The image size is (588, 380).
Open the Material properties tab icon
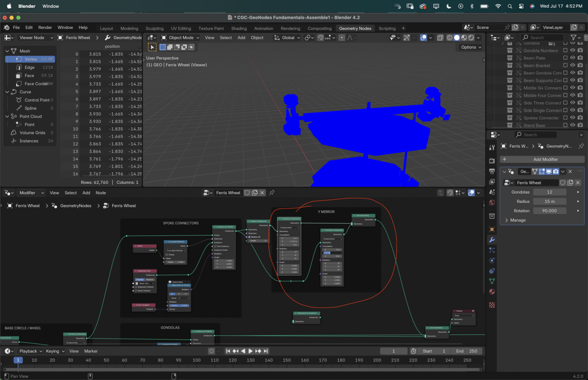(492, 292)
